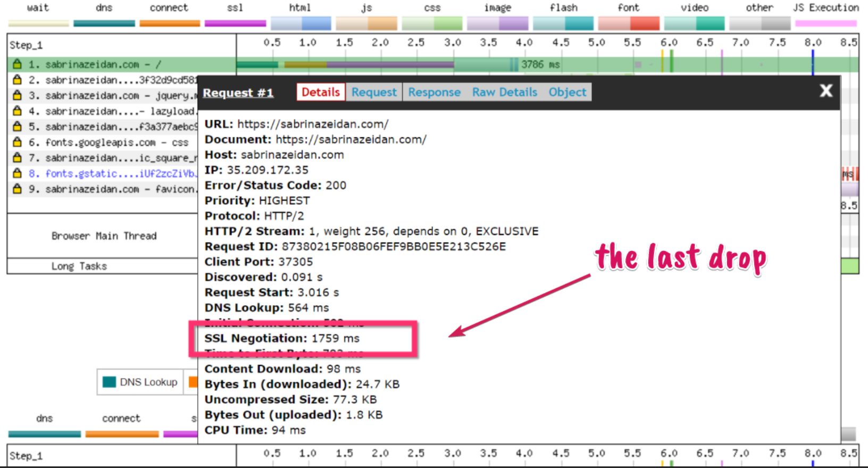The height and width of the screenshot is (468, 868).
Task: Show the Raw Details tab
Action: point(505,92)
